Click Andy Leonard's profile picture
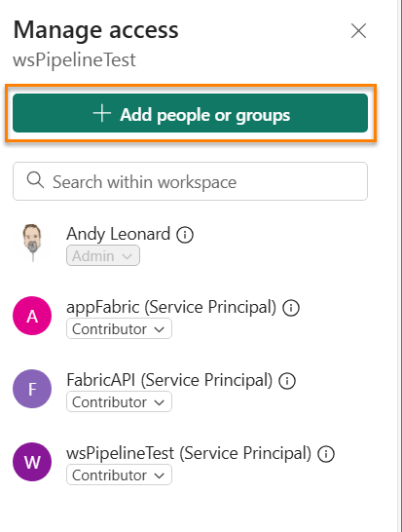402x532 pixels. (32, 243)
